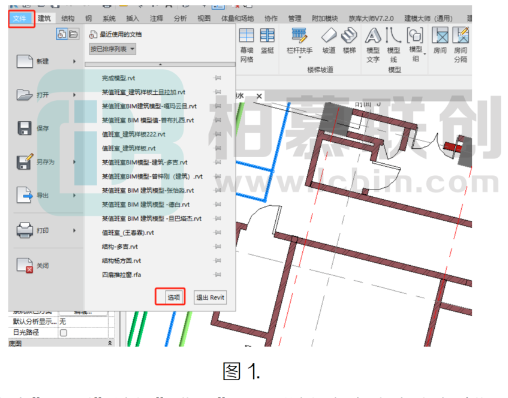Screen dimensions: 508x398
Task: Select the Model Group (模型组) tool
Action: 415,44
